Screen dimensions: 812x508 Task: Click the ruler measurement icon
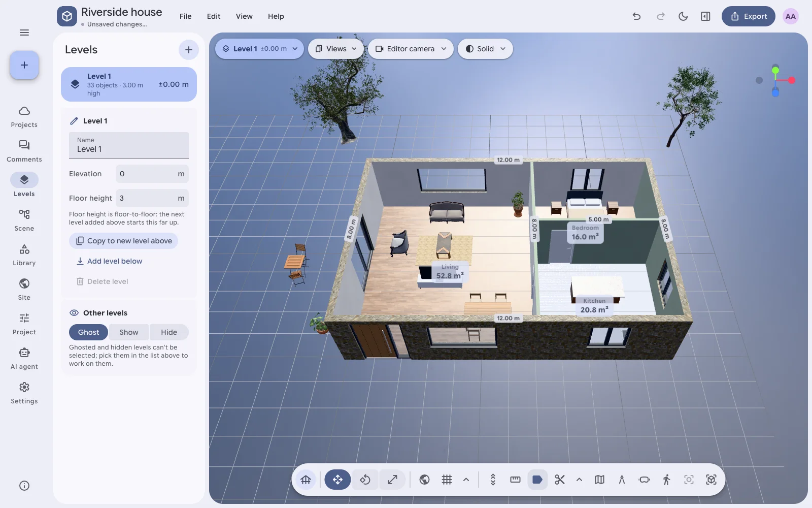515,480
